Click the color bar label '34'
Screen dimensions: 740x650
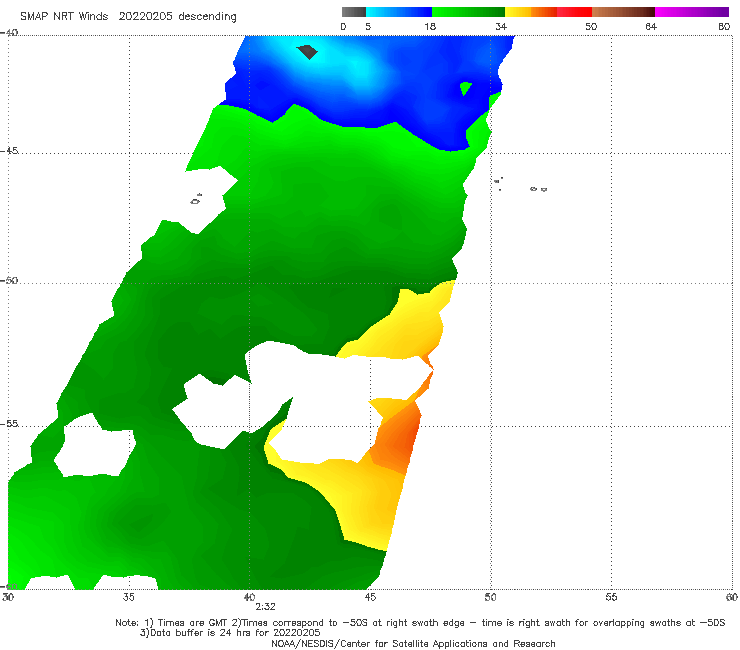click(x=501, y=27)
